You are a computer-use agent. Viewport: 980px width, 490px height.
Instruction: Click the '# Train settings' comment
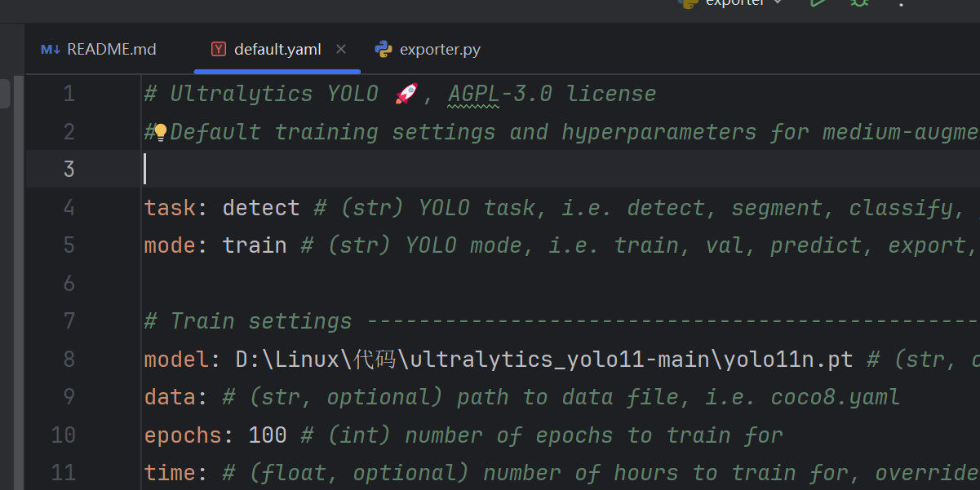point(248,321)
